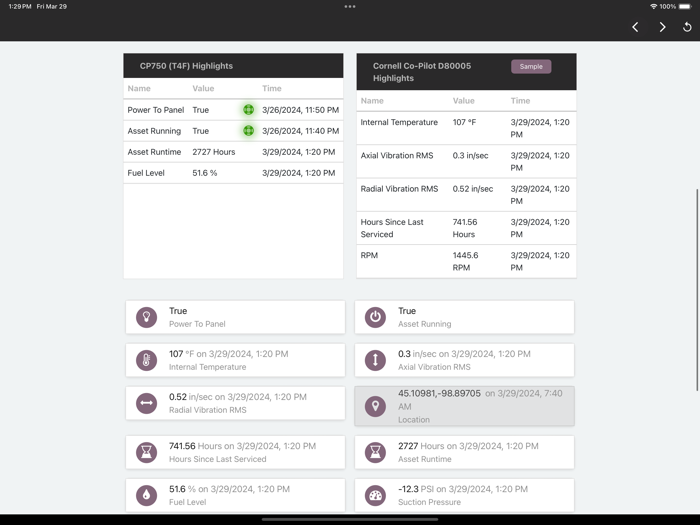Open the 0.3 in/sec Axial Vibration RMS card
The image size is (700, 525).
pos(464,360)
